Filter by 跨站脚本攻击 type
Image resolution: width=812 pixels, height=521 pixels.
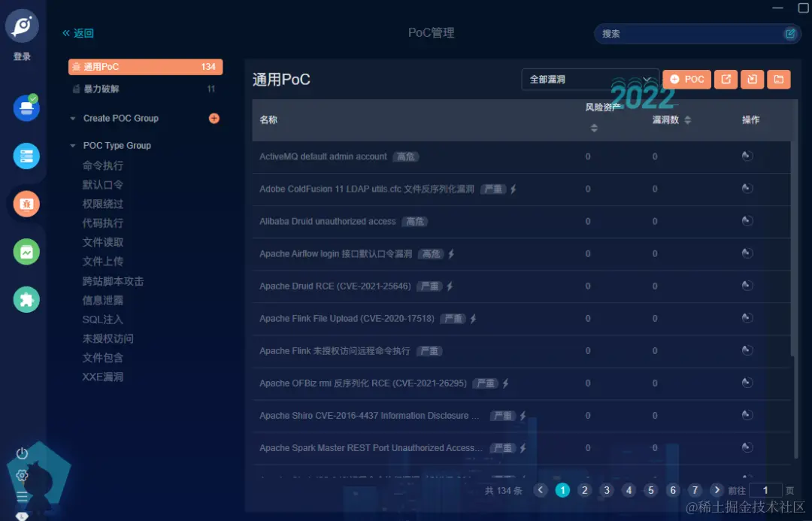click(x=113, y=281)
